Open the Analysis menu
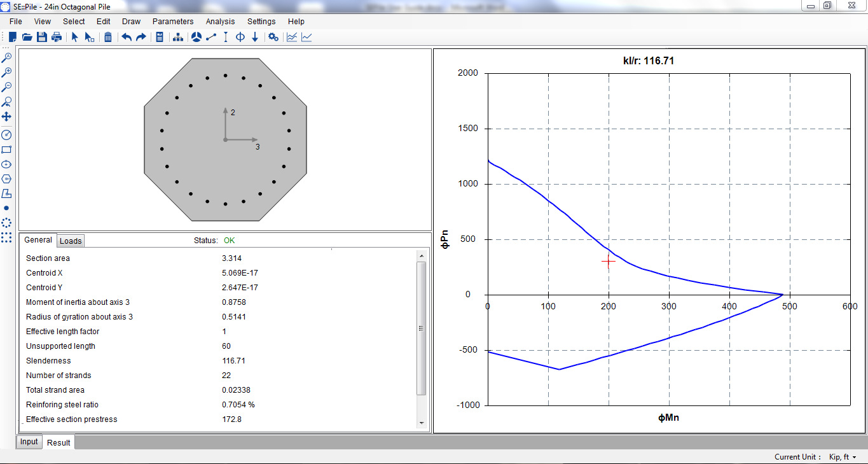The width and height of the screenshot is (868, 464). 221,22
